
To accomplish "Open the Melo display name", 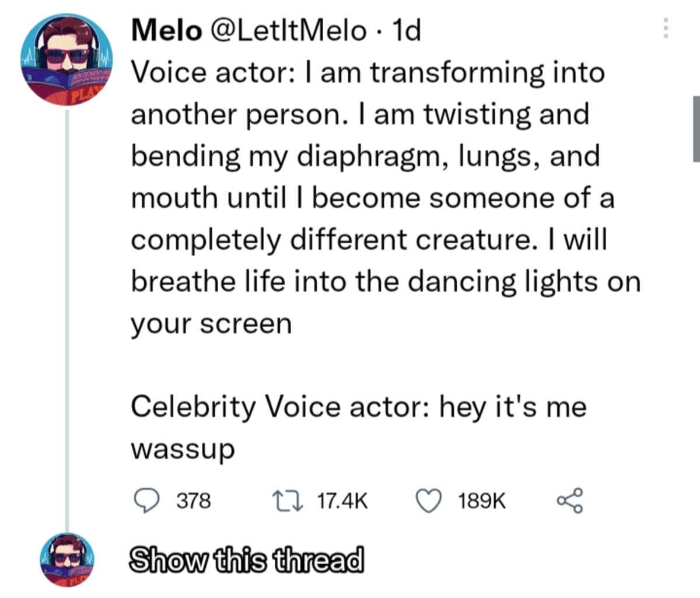I will 165,30.
